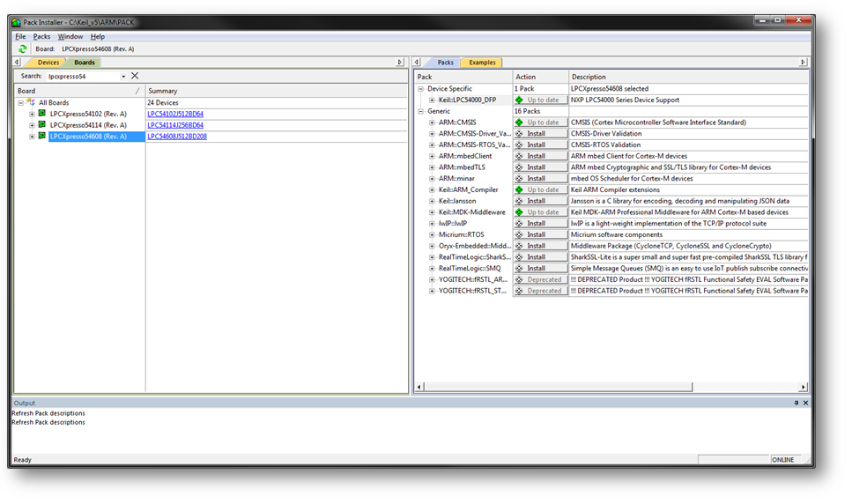Expand the LPCXpresso54114 (Rev. A) node
Screen dimensions: 852x504
32,125
